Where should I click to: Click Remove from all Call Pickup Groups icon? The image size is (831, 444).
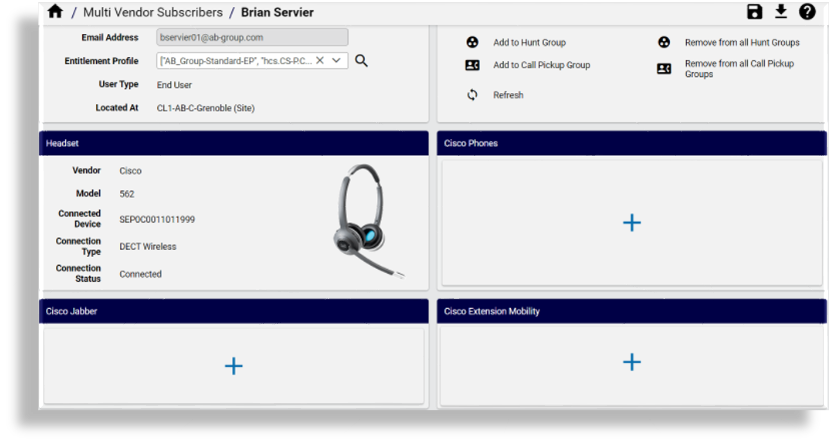coord(663,69)
